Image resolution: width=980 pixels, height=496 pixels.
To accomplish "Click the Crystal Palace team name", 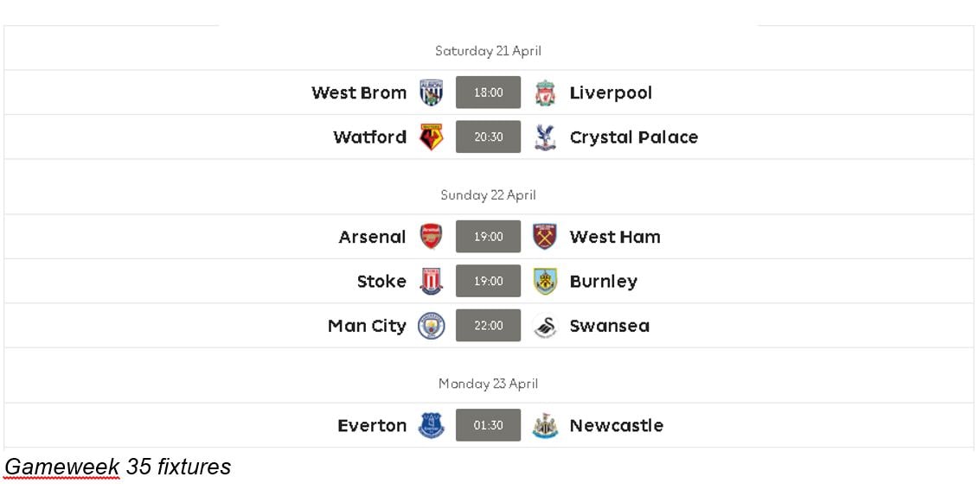I will 634,137.
